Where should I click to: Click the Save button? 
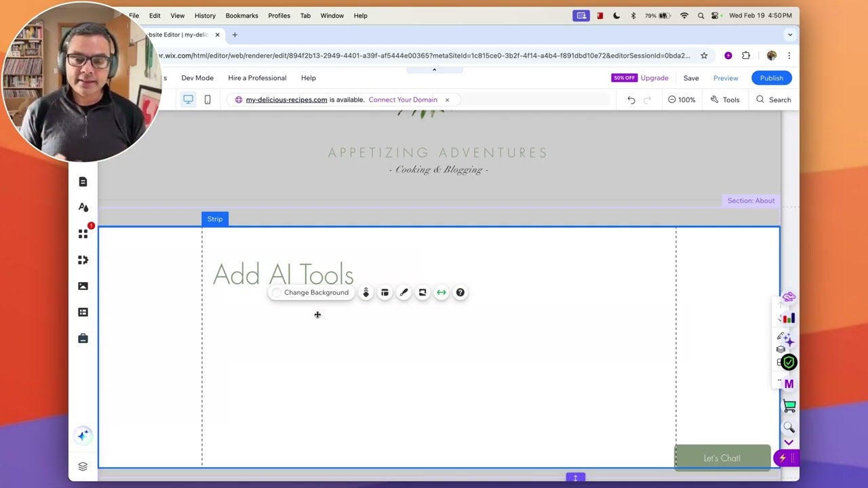pos(691,78)
